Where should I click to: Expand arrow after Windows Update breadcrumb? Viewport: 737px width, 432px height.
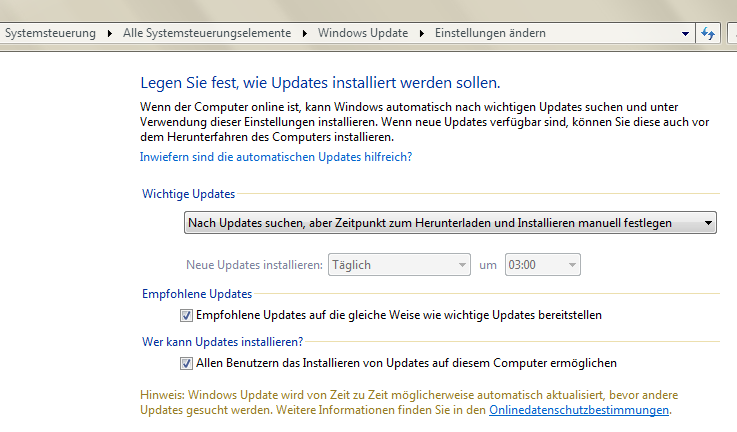click(x=422, y=34)
